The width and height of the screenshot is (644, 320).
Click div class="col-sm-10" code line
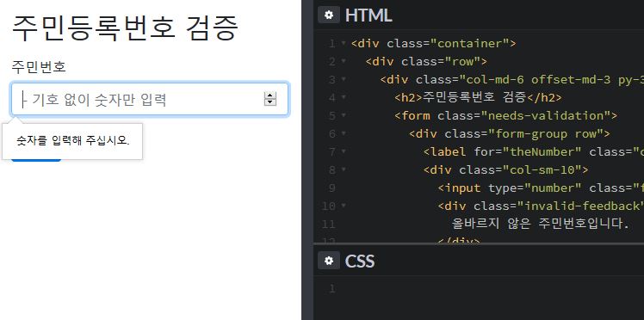tap(505, 169)
